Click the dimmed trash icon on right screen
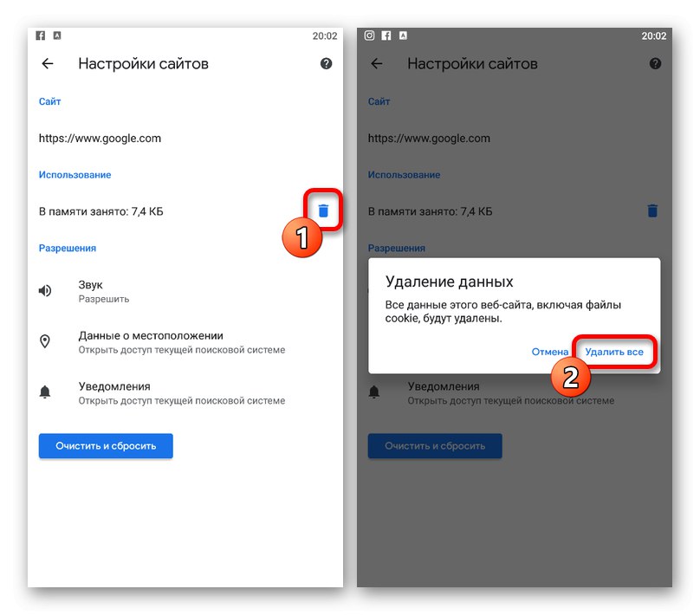The width and height of the screenshot is (700, 615). coord(652,210)
